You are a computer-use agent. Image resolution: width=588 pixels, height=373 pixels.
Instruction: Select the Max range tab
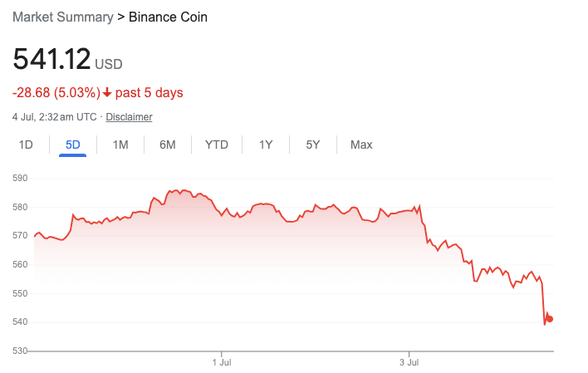[361, 145]
